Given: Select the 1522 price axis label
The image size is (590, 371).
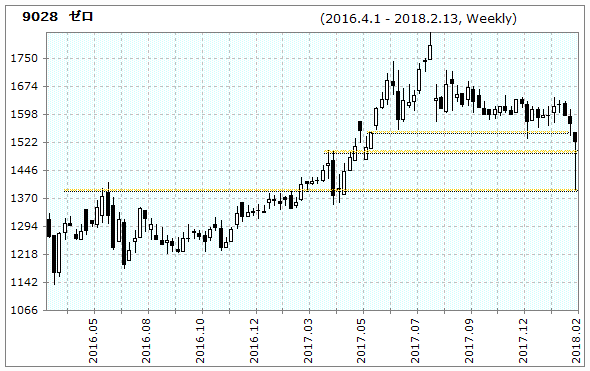Looking at the screenshot, I should pyautogui.click(x=24, y=142).
